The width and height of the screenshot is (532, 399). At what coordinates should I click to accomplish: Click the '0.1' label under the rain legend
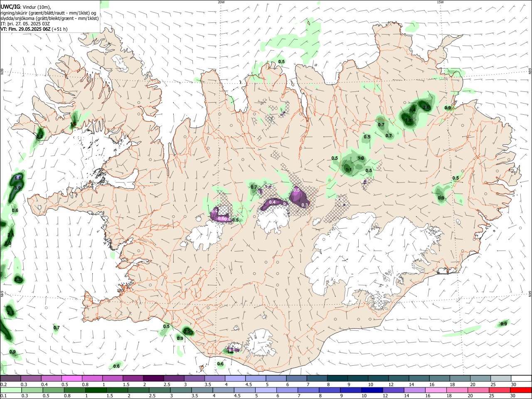[x=3, y=396]
